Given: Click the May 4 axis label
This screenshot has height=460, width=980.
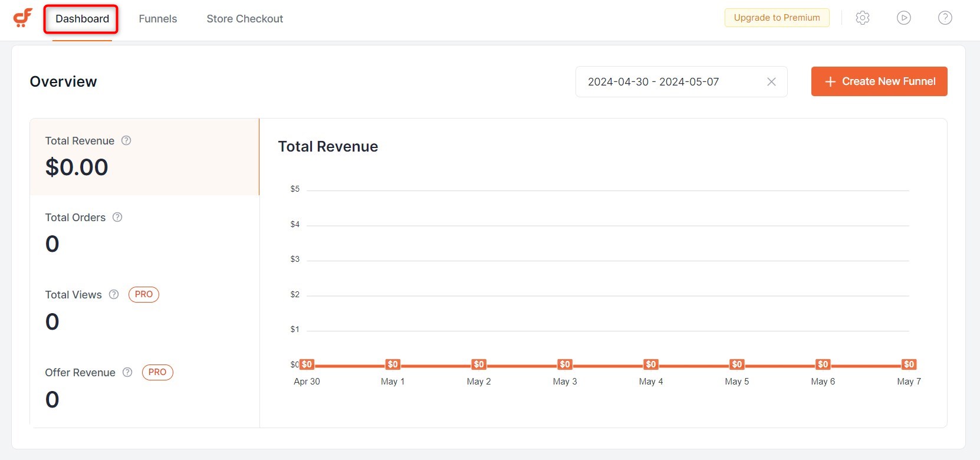Looking at the screenshot, I should coord(651,382).
